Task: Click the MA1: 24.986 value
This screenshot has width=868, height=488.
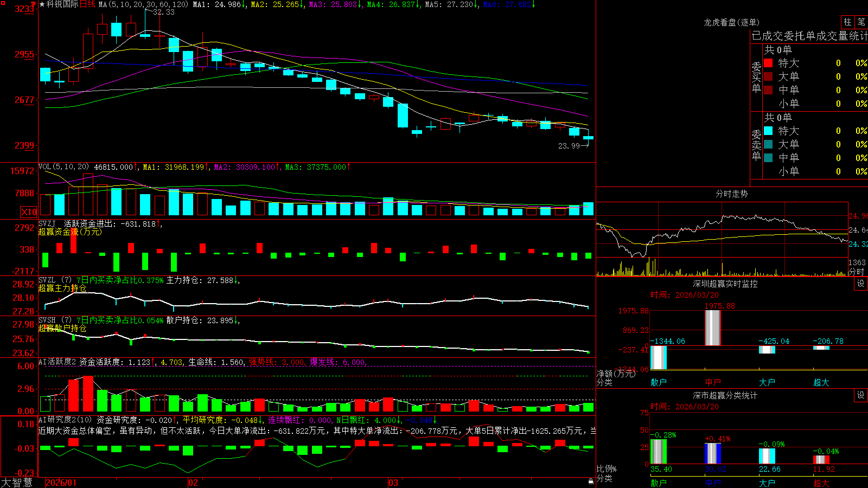Action: (219, 4)
